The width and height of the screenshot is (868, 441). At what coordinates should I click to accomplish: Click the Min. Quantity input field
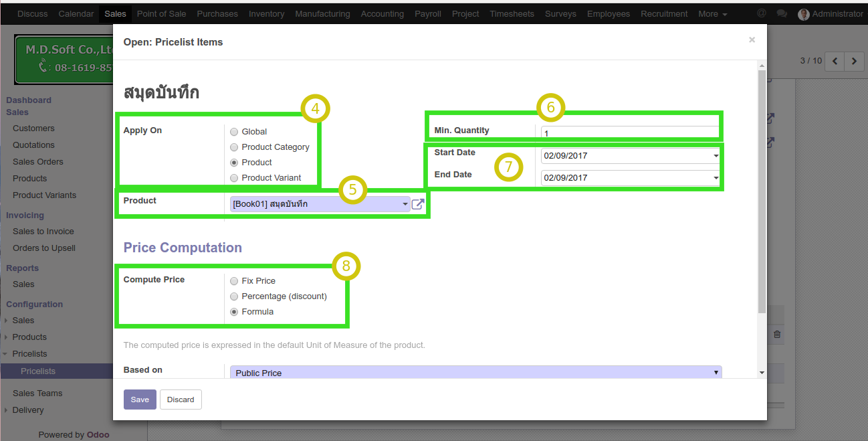(x=629, y=133)
